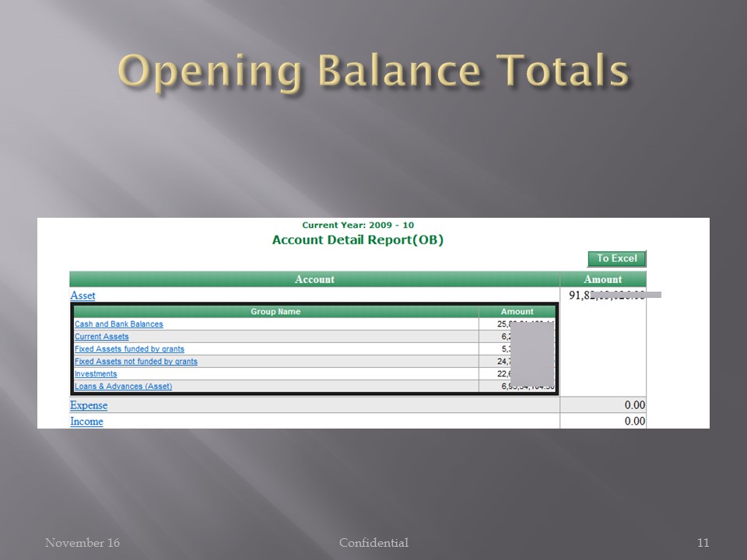
Task: Click the inner Amount column header
Action: pyautogui.click(x=516, y=311)
